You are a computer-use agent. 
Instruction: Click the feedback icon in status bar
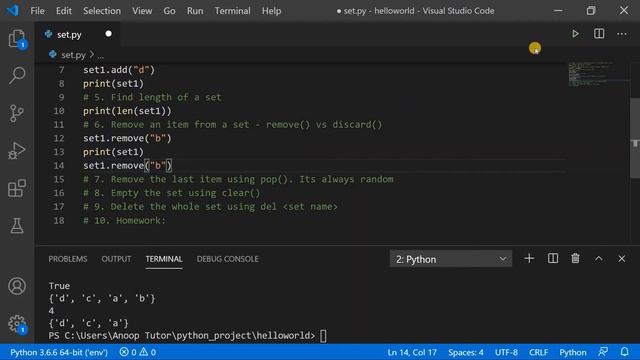603,352
